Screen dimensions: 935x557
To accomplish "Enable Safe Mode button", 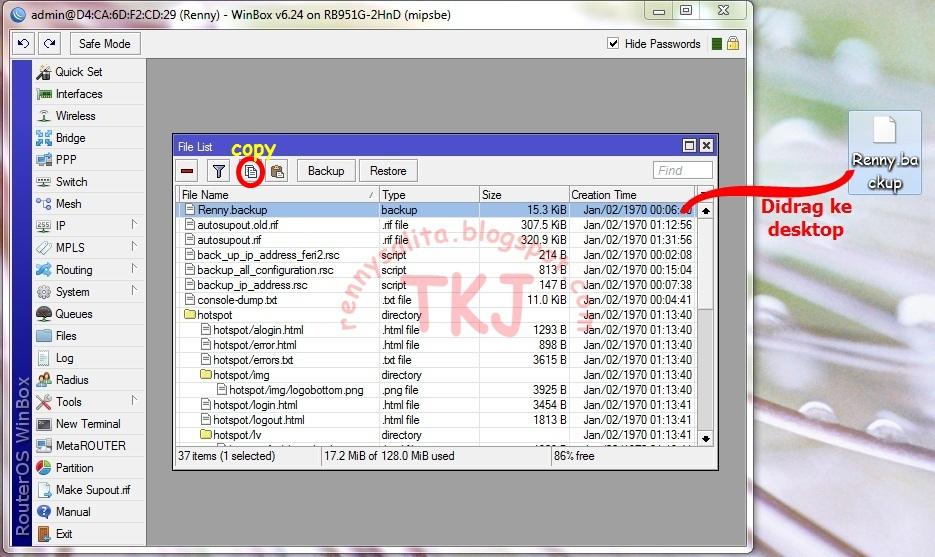I will (105, 44).
